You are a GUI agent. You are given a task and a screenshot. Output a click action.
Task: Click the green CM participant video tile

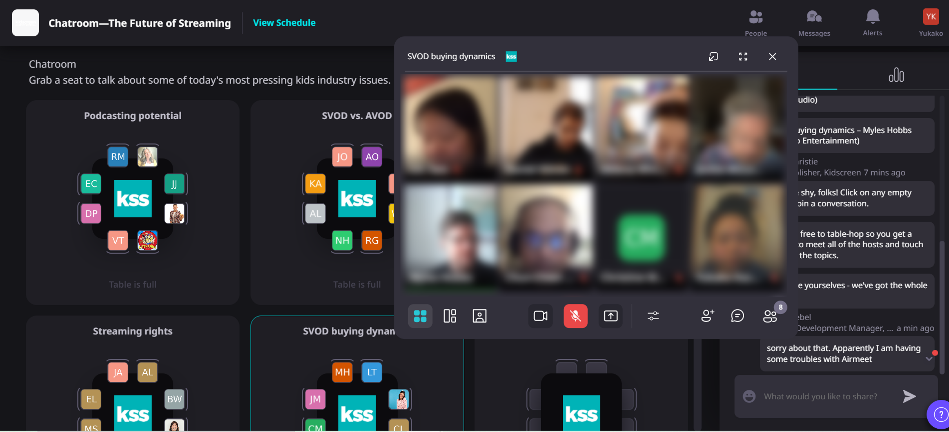coord(642,237)
